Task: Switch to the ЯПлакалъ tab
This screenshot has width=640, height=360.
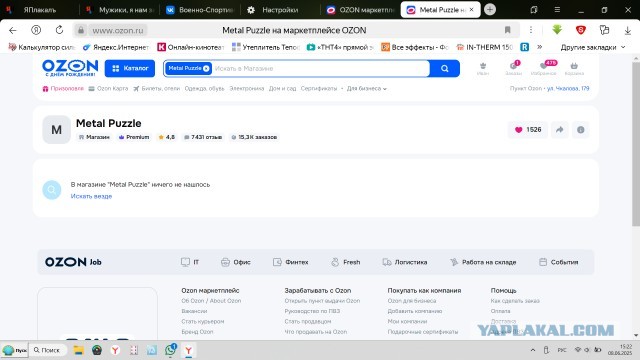Action: pos(39,10)
